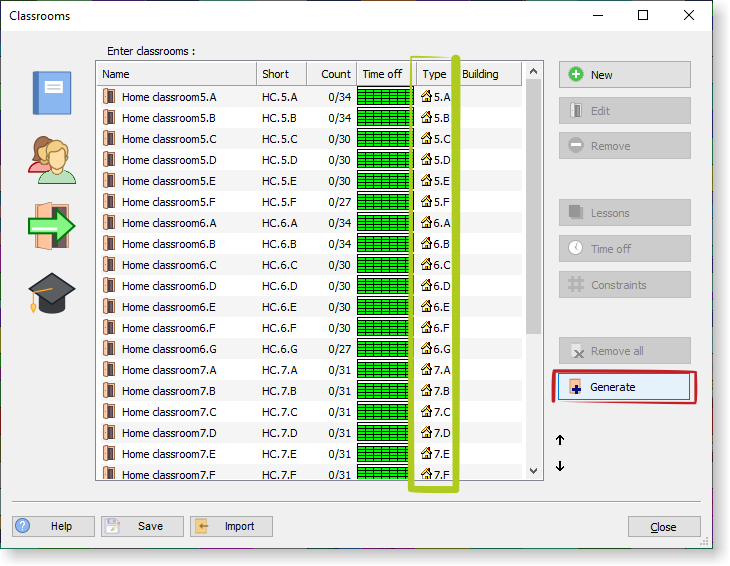
Task: Click door icon of Home classroom7.B
Action: 109,391
